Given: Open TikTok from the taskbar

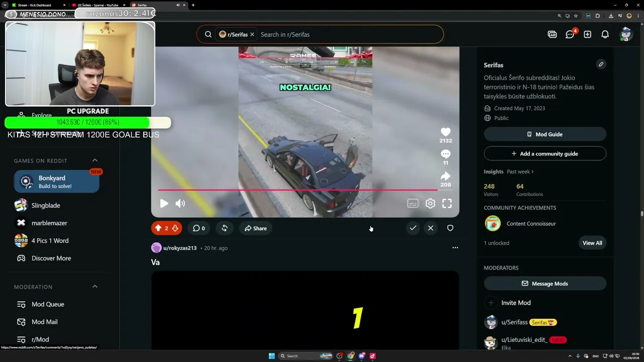Looking at the screenshot, I should (372, 356).
